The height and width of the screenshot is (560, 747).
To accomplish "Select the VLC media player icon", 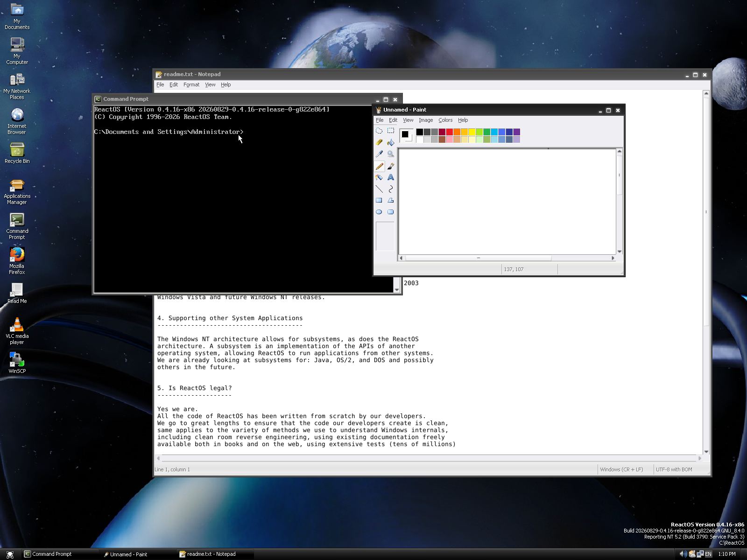I will point(17,331).
